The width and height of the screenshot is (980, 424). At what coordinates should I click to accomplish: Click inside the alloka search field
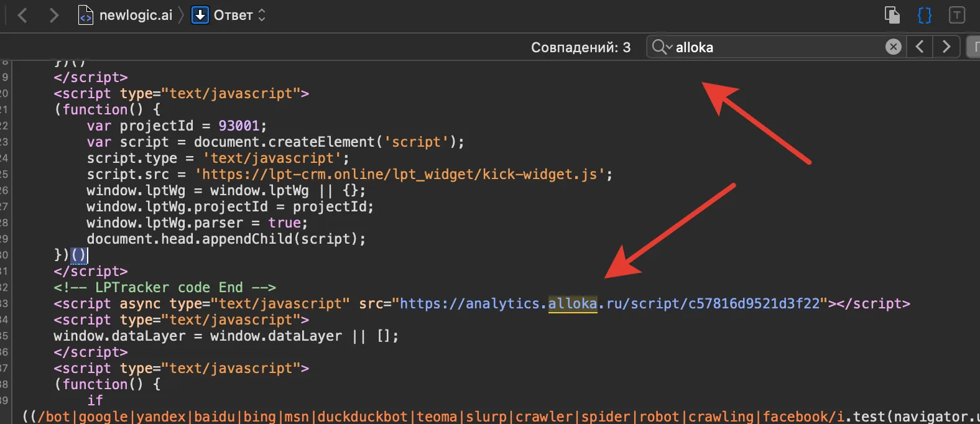[777, 47]
